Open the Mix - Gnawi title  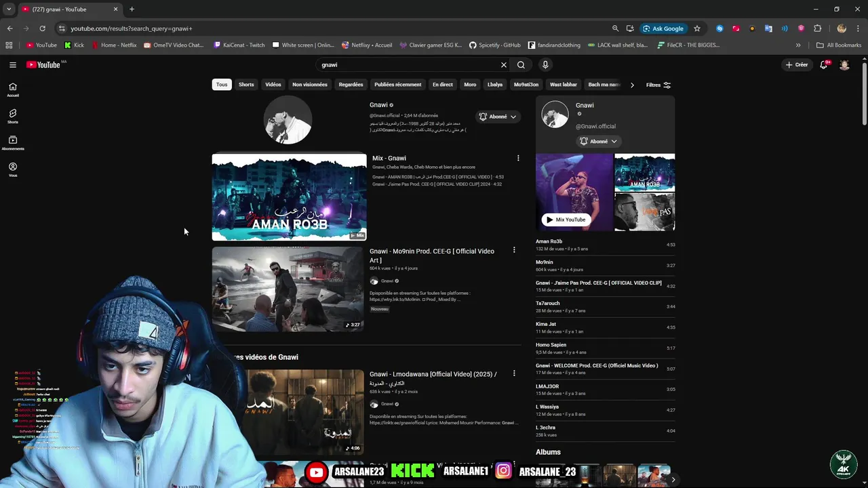(389, 158)
